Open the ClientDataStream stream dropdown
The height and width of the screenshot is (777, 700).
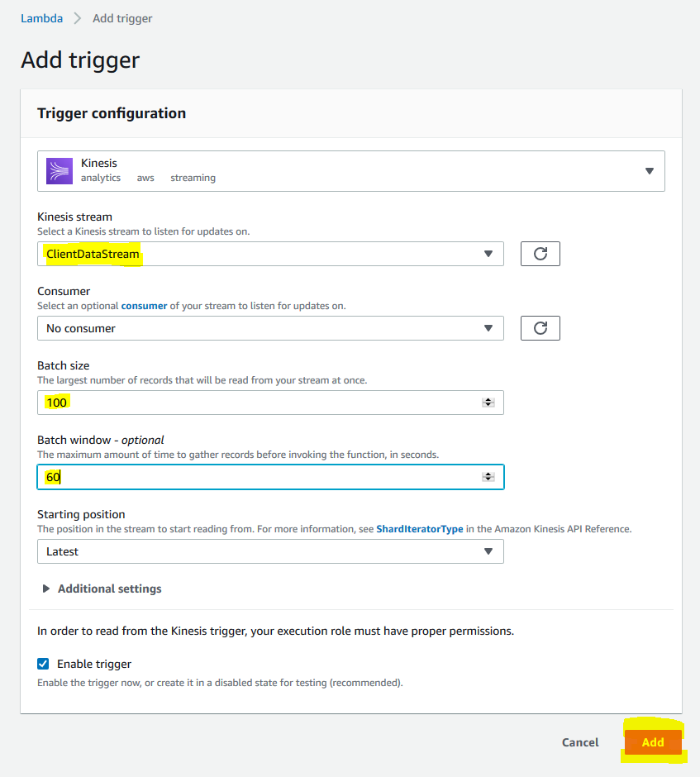click(270, 254)
